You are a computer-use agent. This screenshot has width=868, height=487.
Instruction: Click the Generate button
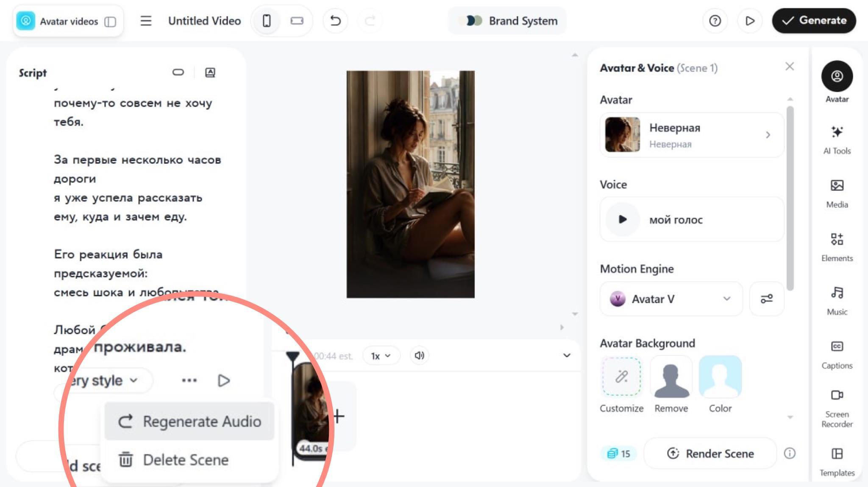tap(814, 21)
